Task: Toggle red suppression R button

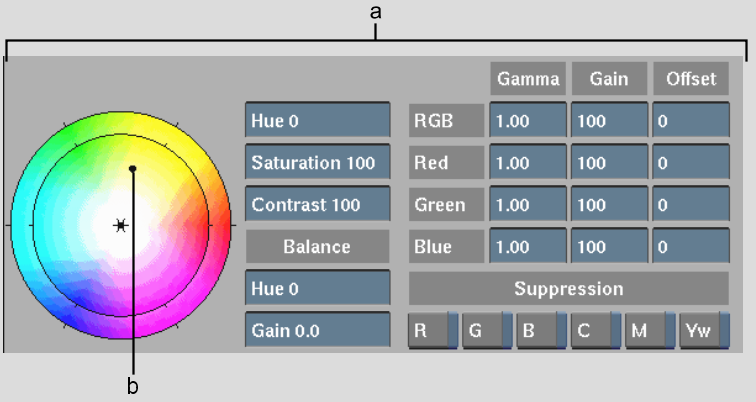Action: click(x=432, y=330)
